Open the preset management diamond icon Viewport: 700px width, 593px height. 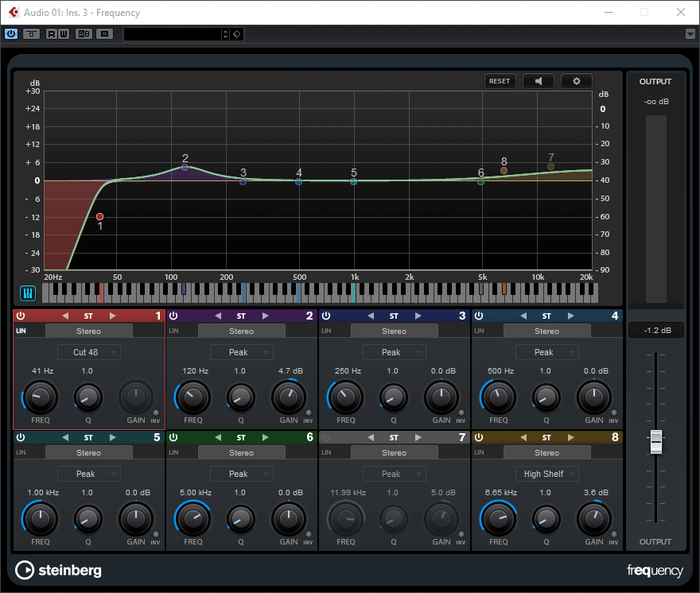(237, 34)
